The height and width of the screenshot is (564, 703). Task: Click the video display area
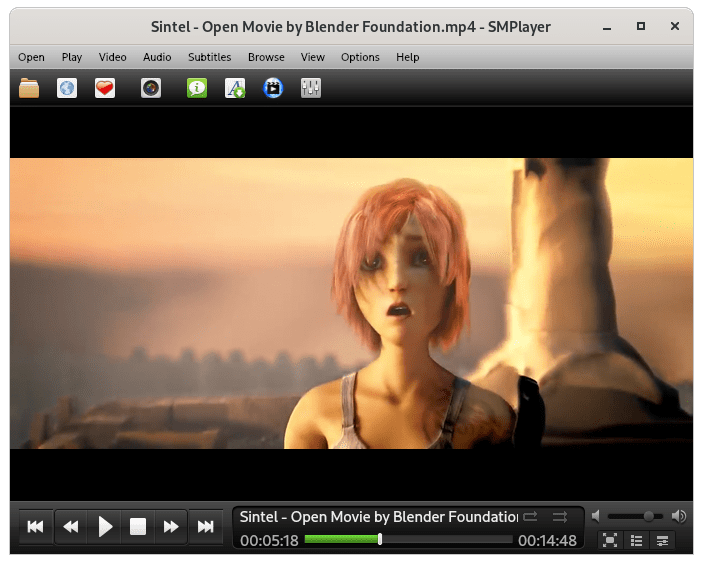pos(352,303)
